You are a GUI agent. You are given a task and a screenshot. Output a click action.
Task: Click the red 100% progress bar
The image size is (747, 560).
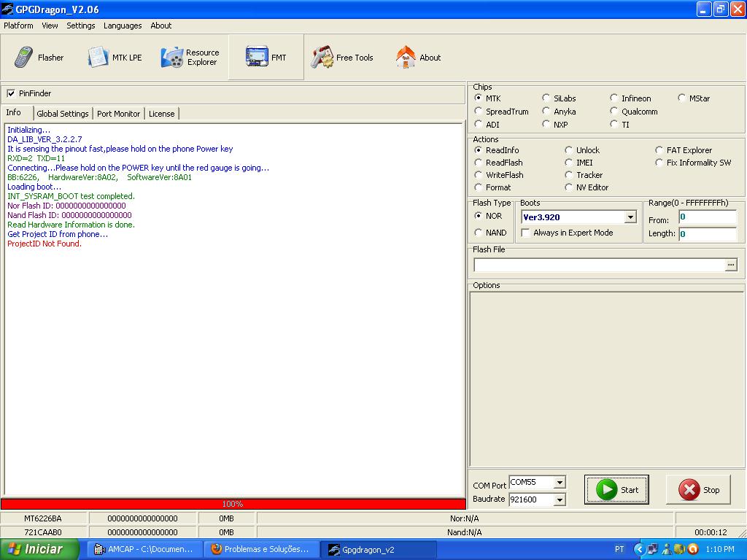(233, 504)
